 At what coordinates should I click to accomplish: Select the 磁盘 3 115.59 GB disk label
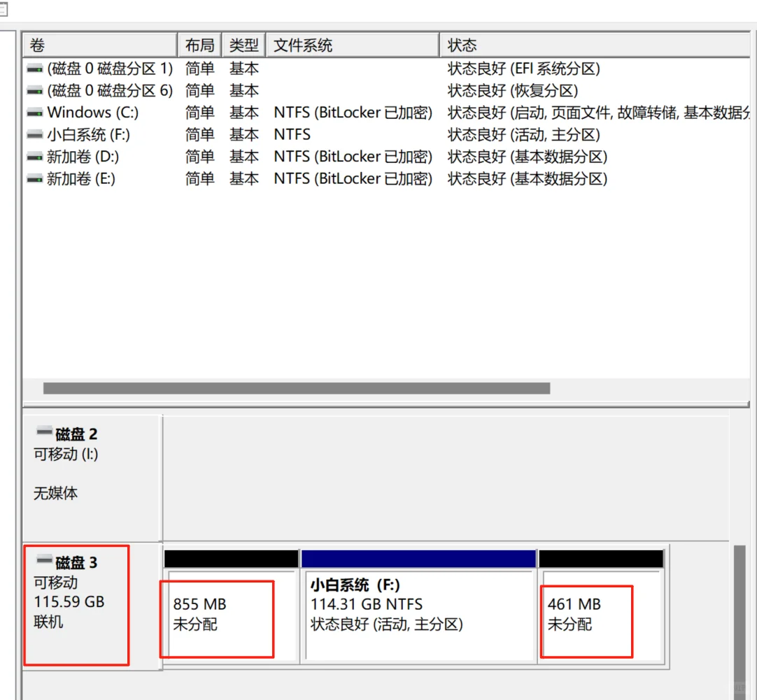click(92, 606)
